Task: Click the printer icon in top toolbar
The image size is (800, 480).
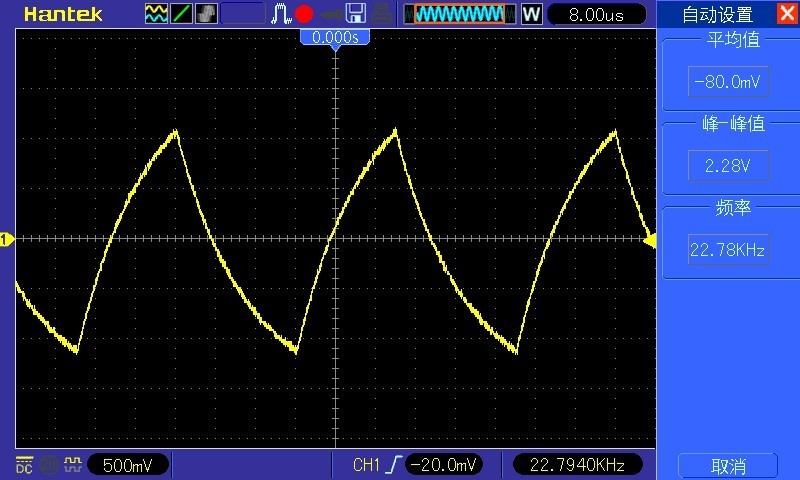Action: 380,14
